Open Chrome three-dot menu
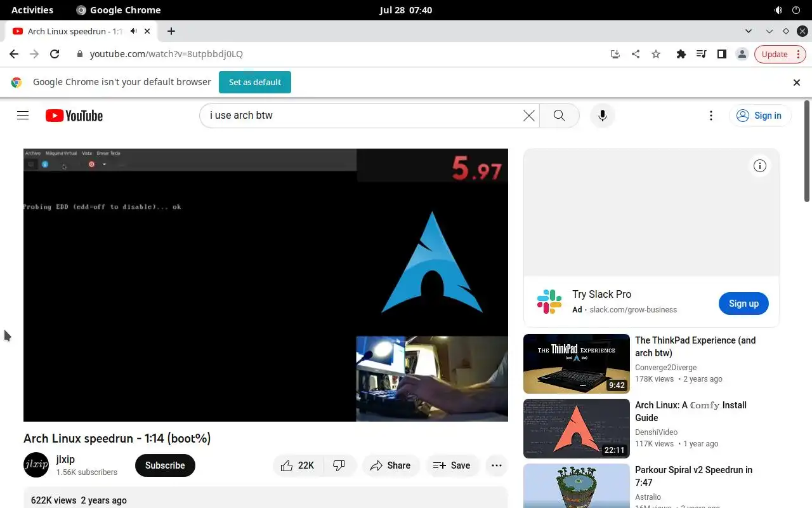Viewport: 812px width, 508px height. click(799, 54)
